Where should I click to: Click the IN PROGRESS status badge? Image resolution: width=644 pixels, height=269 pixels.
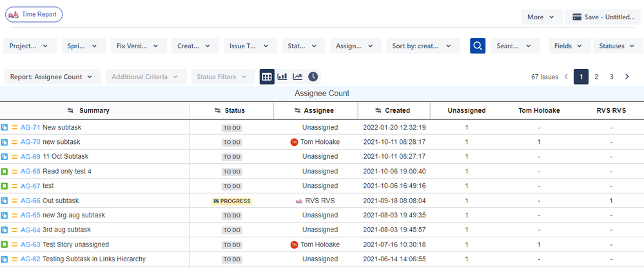click(231, 201)
